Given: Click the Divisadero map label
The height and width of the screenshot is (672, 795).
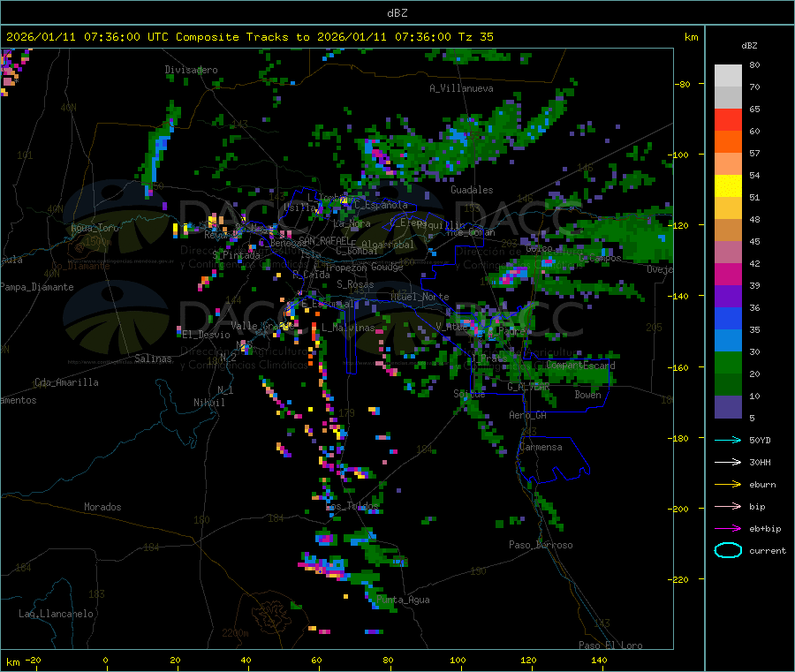Looking at the screenshot, I should (x=191, y=70).
